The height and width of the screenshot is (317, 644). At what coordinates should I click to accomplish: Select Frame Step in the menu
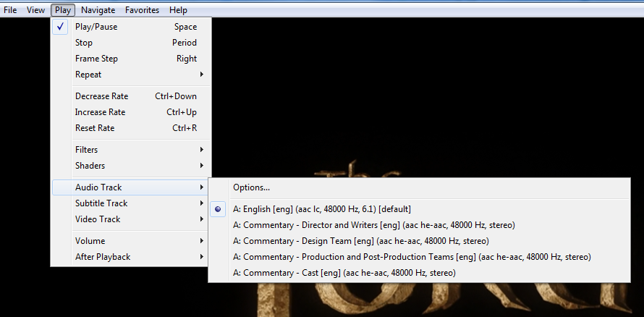pyautogui.click(x=131, y=59)
